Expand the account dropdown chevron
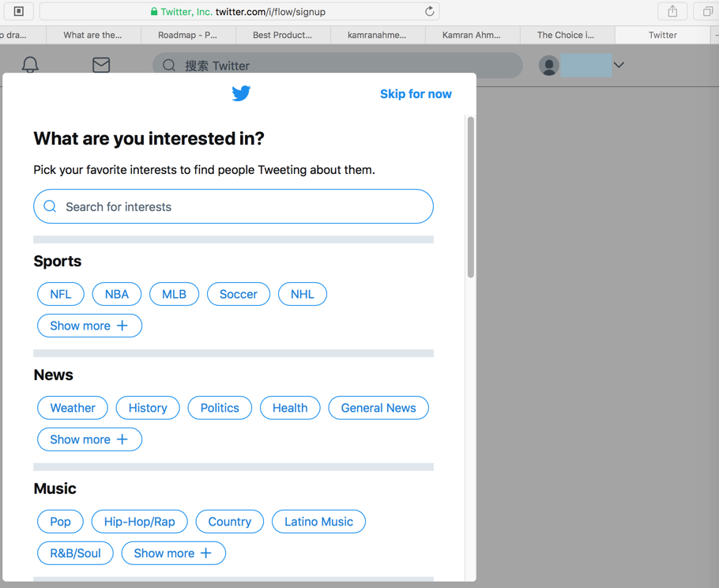 619,65
